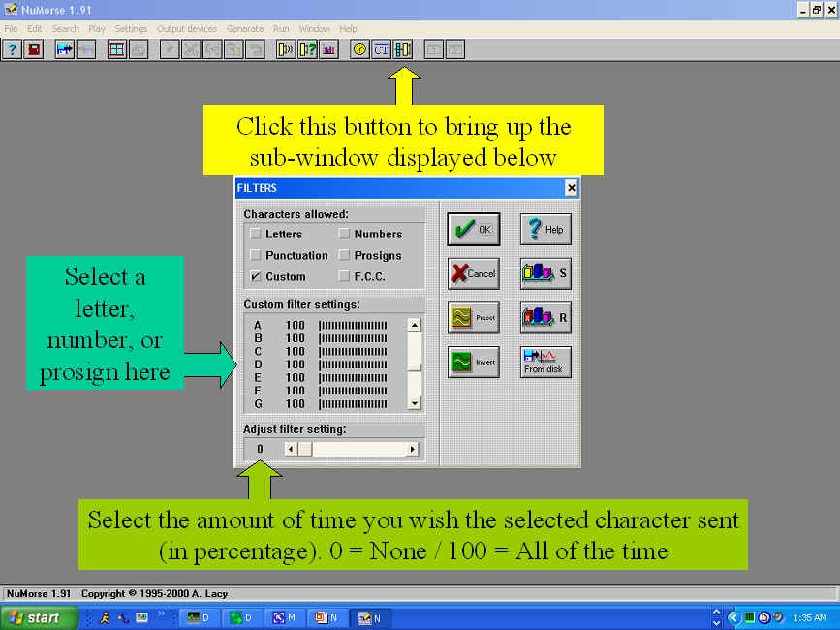
Task: Click the right arrow on the filter setting slider
Action: pos(413,449)
